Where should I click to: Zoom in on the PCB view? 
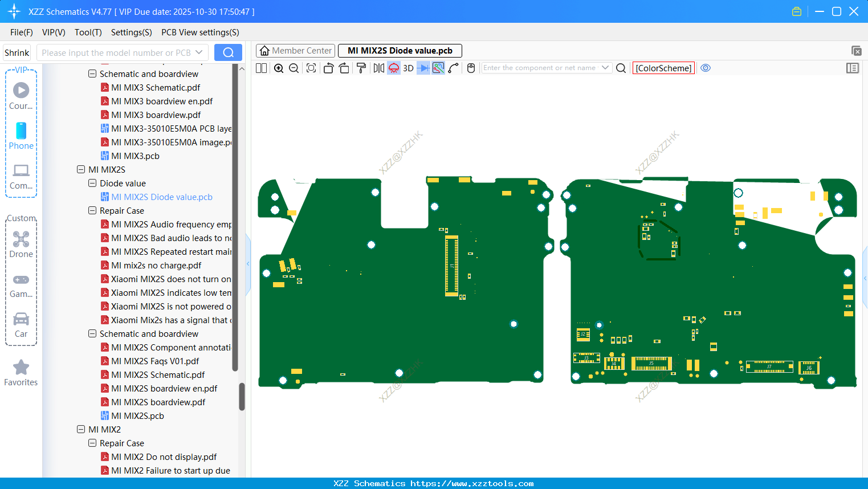point(279,68)
